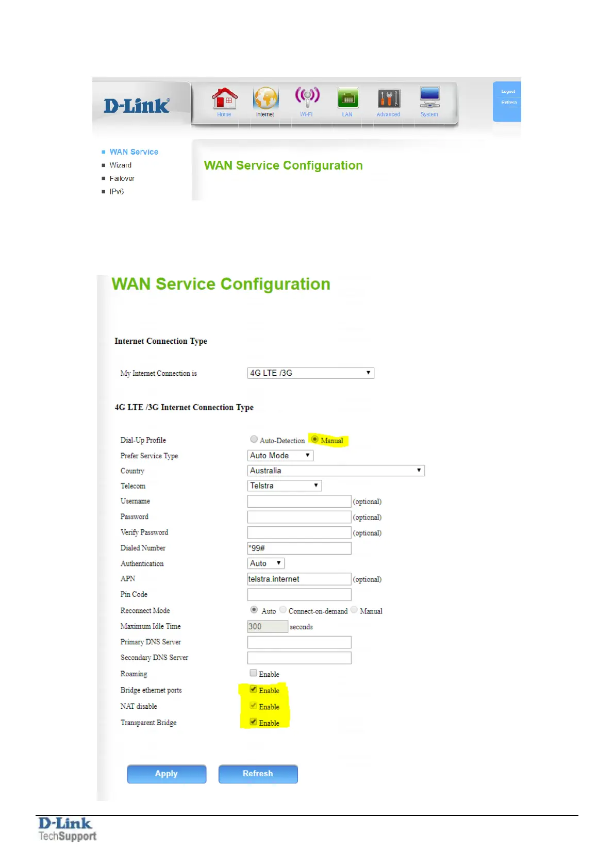This screenshot has height=868, width=614.
Task: Open the Home icon in top navigation
Action: coord(225,98)
